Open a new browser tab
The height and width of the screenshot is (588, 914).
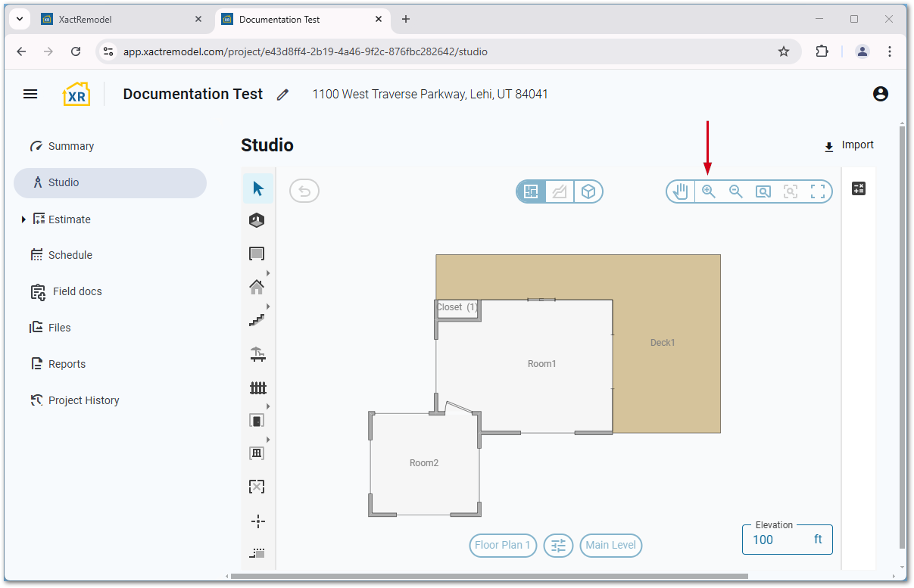click(x=406, y=20)
